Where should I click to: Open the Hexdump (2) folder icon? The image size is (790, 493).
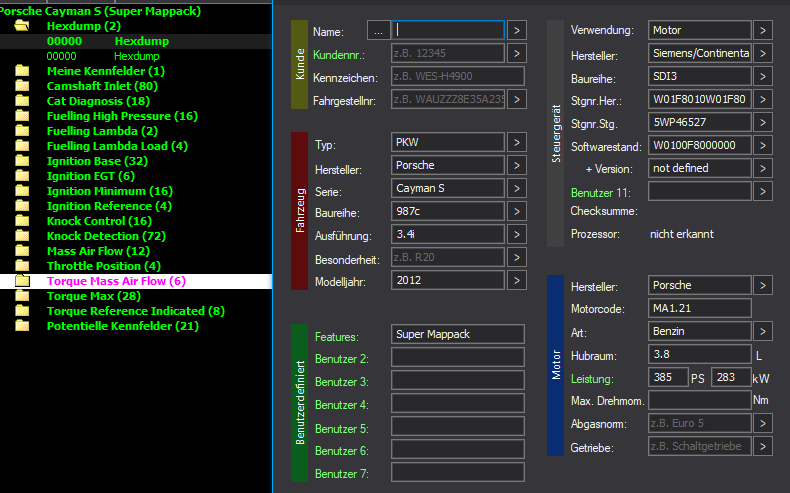(x=22, y=26)
